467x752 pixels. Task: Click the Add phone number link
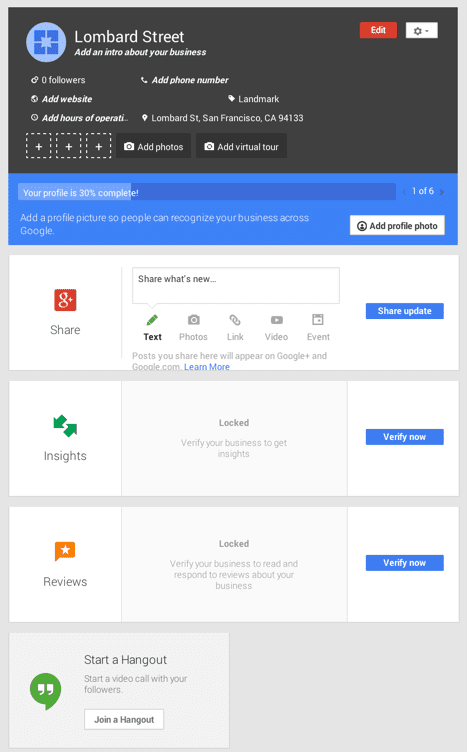[x=190, y=80]
